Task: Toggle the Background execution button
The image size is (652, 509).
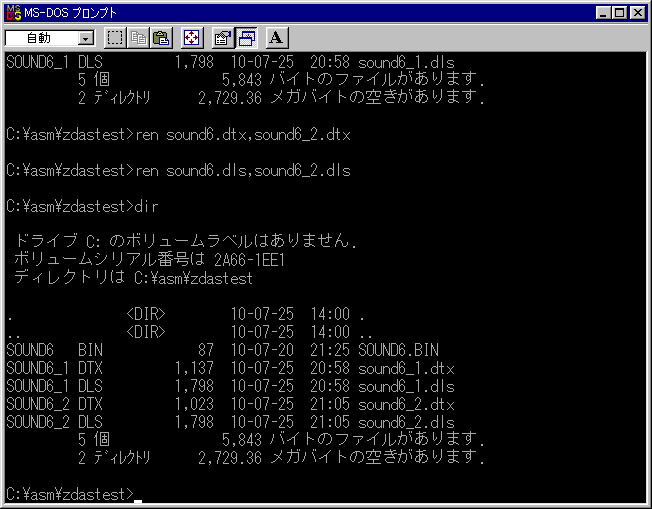Action: (246, 38)
